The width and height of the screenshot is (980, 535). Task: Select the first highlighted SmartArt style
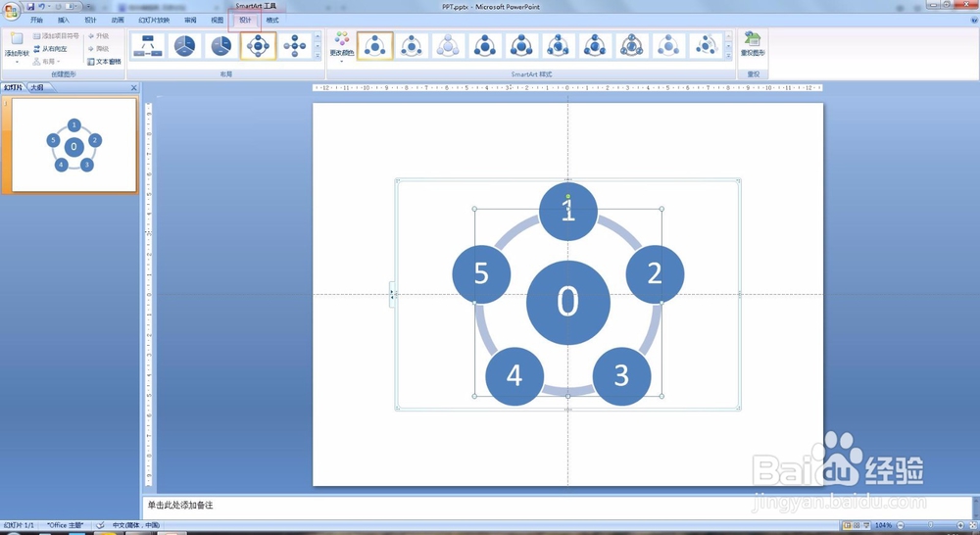click(x=375, y=46)
